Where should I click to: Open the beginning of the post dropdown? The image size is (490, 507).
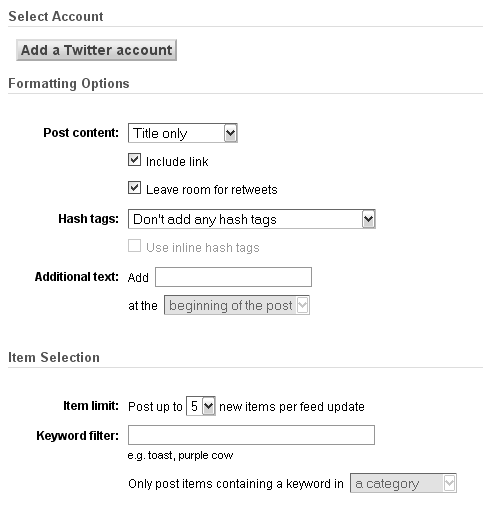[x=237, y=305]
